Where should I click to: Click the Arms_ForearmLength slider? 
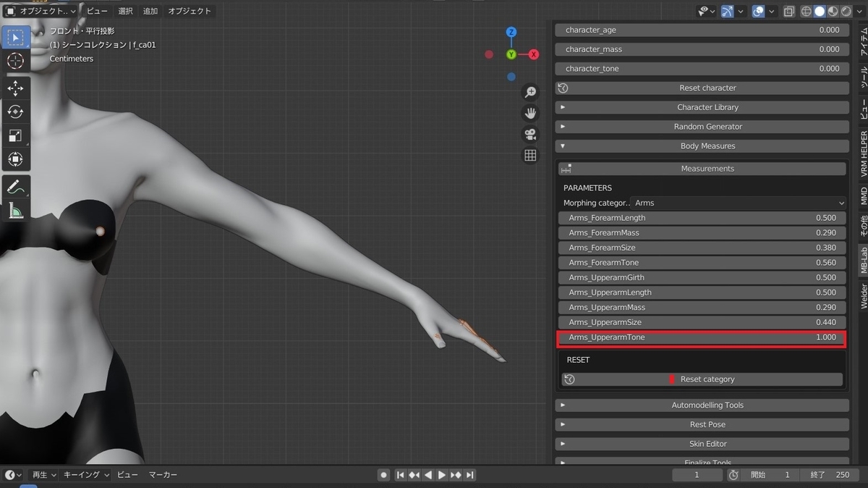[x=702, y=218]
